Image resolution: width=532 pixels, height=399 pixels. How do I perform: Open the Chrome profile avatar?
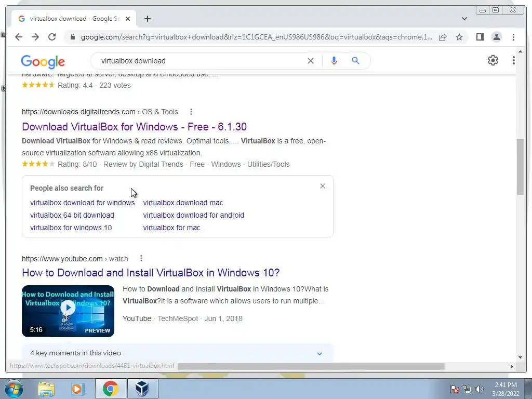point(496,37)
